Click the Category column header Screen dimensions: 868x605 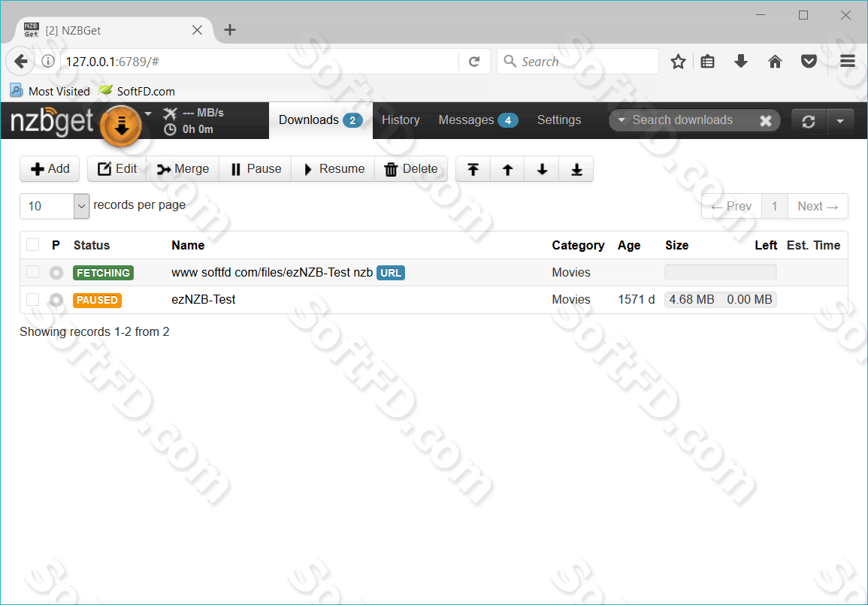coord(578,245)
